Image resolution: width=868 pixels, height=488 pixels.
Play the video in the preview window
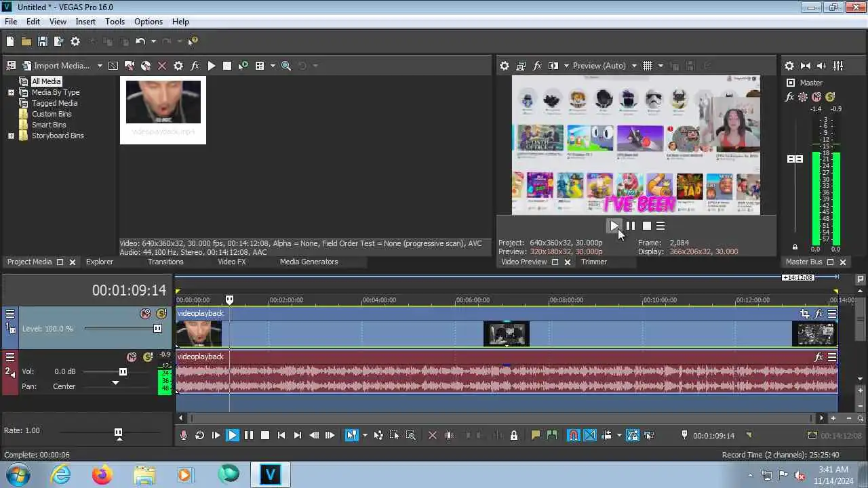tap(614, 226)
